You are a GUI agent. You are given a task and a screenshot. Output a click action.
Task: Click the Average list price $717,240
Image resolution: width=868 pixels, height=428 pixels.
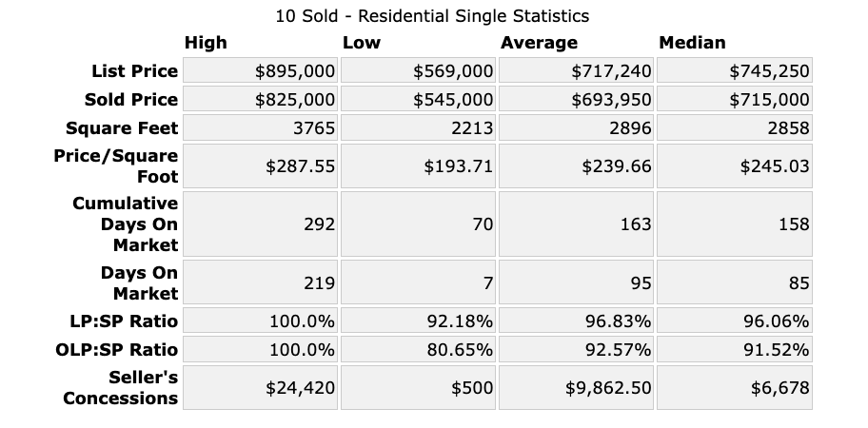click(611, 71)
